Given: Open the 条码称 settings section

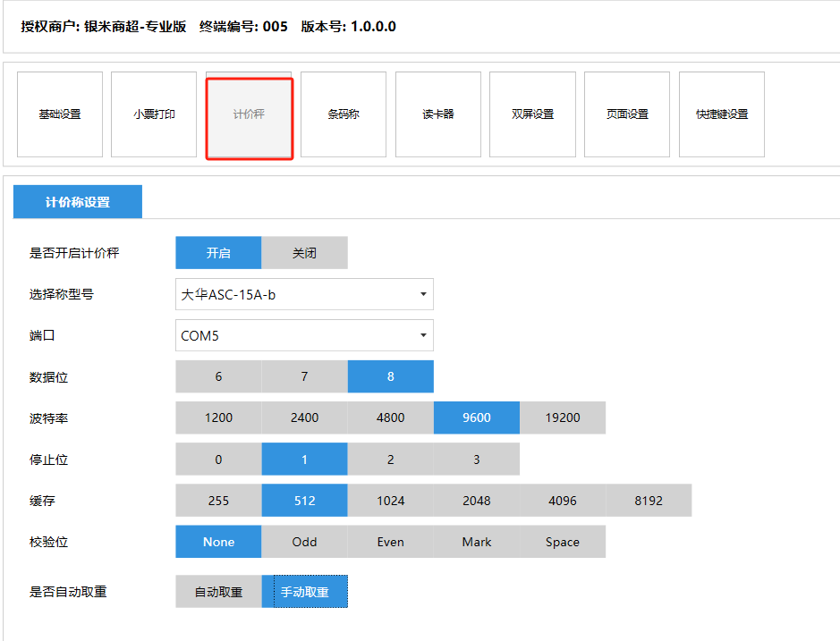Looking at the screenshot, I should 344,114.
